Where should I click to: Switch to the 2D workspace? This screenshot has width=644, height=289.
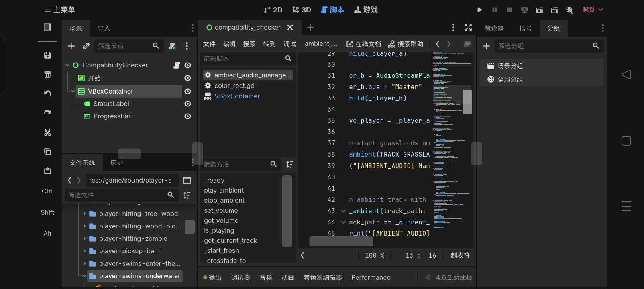(x=273, y=10)
